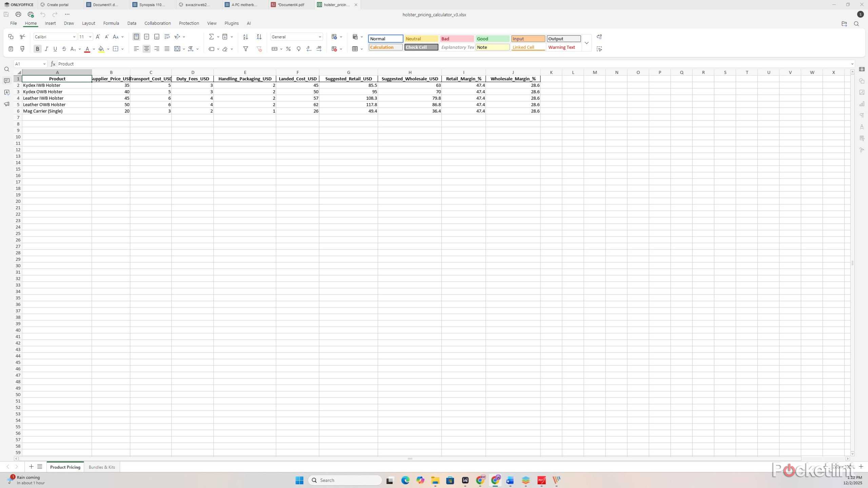Toggle Italic formatting
The image size is (868, 488).
click(x=46, y=49)
